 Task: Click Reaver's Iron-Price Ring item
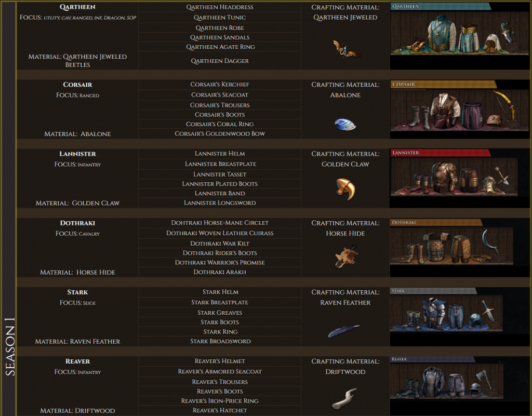coord(220,401)
